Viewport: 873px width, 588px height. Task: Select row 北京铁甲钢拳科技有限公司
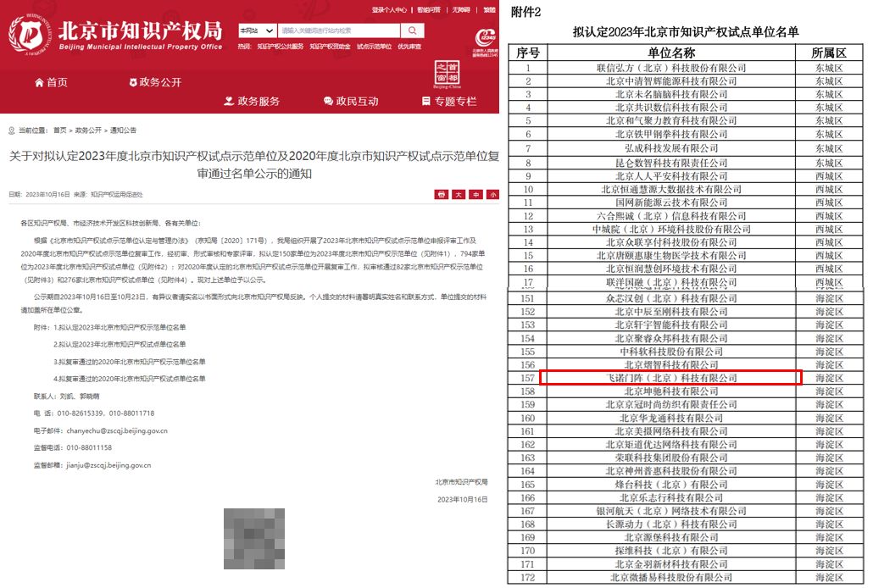click(x=686, y=134)
